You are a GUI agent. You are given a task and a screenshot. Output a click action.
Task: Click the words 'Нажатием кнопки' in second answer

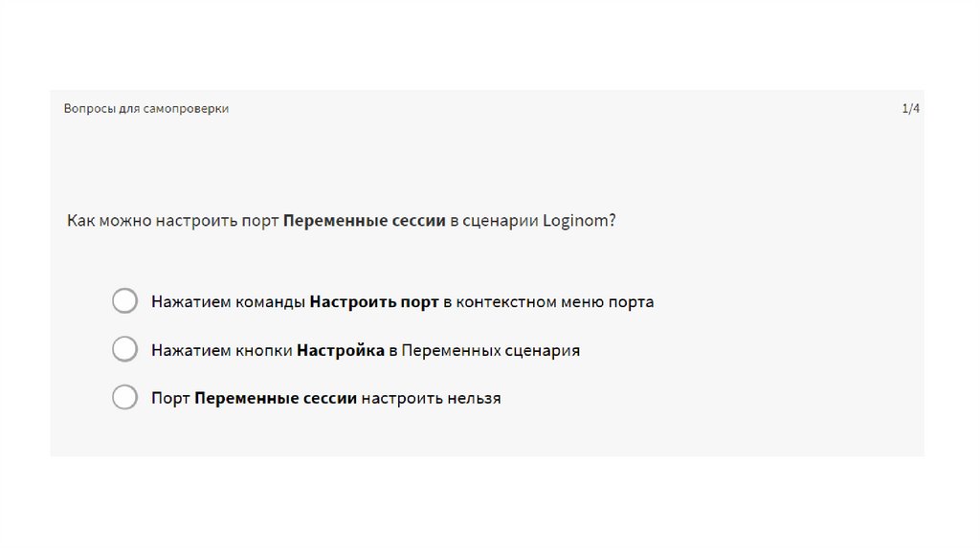click(221, 351)
